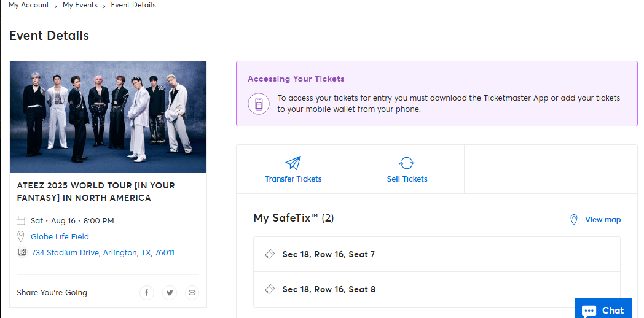Click the map pin icon beside View map
644x318 pixels.
pos(574,220)
